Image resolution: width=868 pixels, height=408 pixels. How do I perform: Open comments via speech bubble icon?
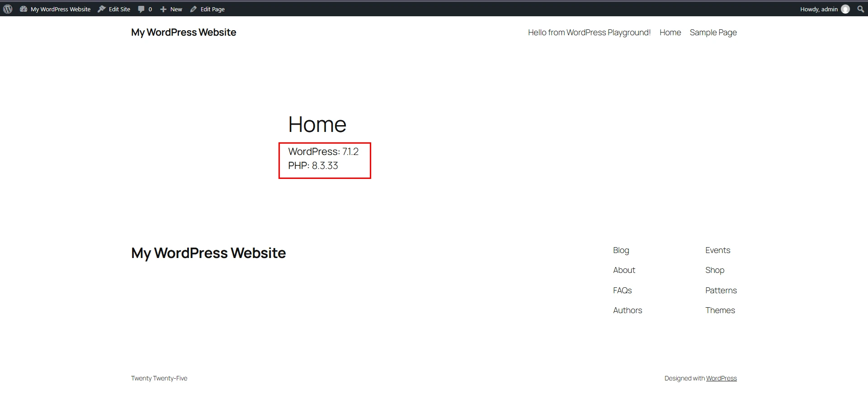[x=141, y=9]
